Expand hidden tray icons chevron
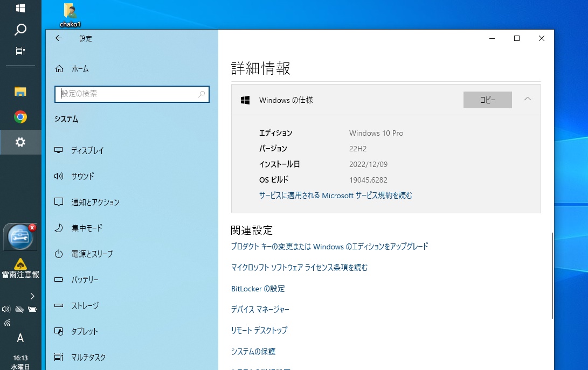Viewport: 588px width, 370px height. tap(32, 296)
